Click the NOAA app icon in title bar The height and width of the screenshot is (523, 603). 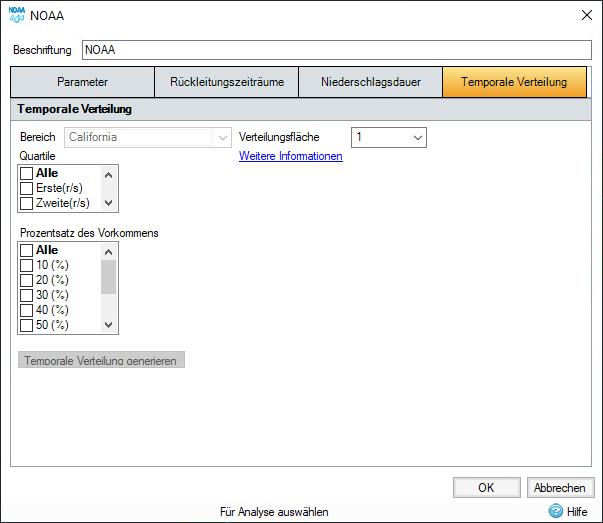[17, 15]
